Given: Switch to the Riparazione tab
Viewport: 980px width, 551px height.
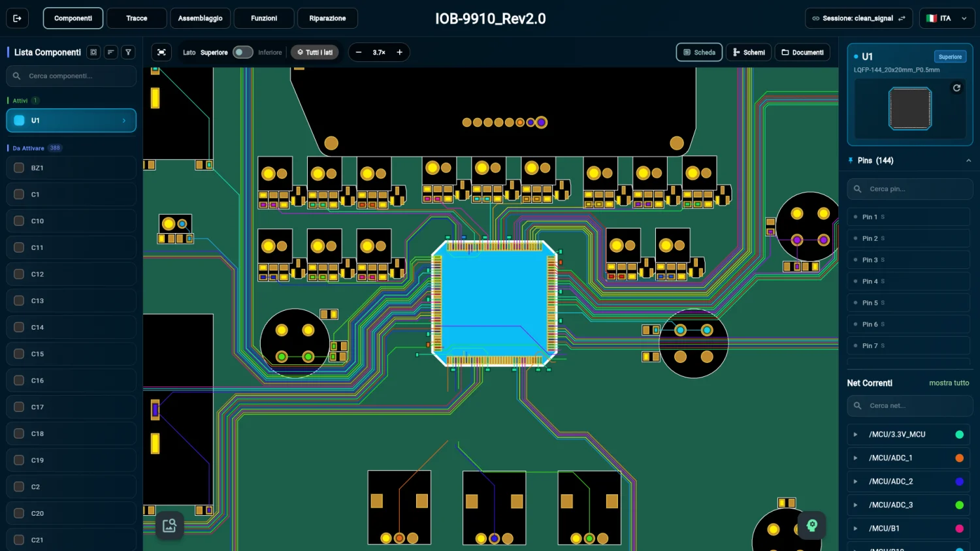Looking at the screenshot, I should point(327,18).
